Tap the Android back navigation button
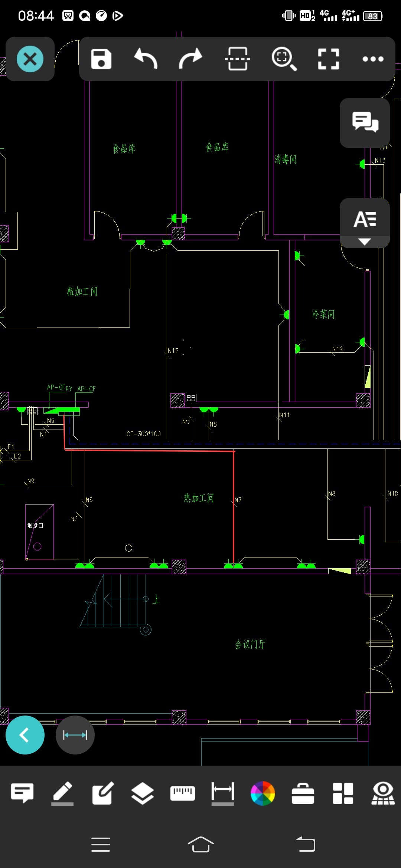The image size is (401, 868). click(306, 844)
